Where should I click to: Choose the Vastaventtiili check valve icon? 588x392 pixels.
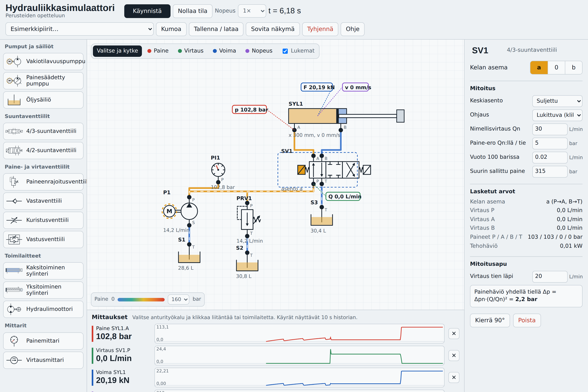pyautogui.click(x=14, y=201)
